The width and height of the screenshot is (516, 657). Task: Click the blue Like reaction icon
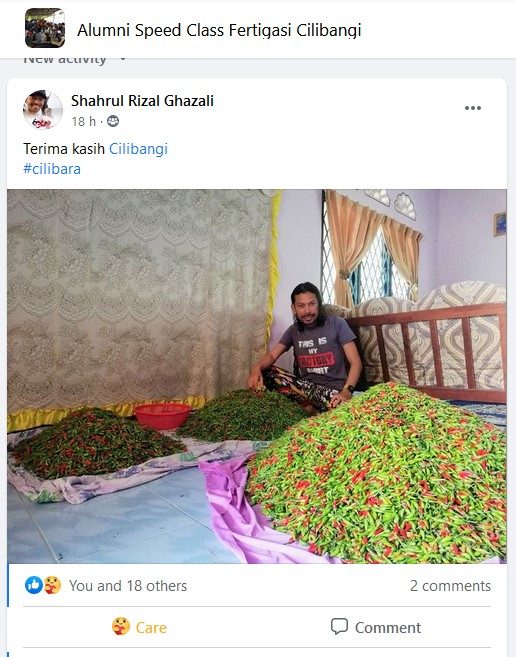34,585
